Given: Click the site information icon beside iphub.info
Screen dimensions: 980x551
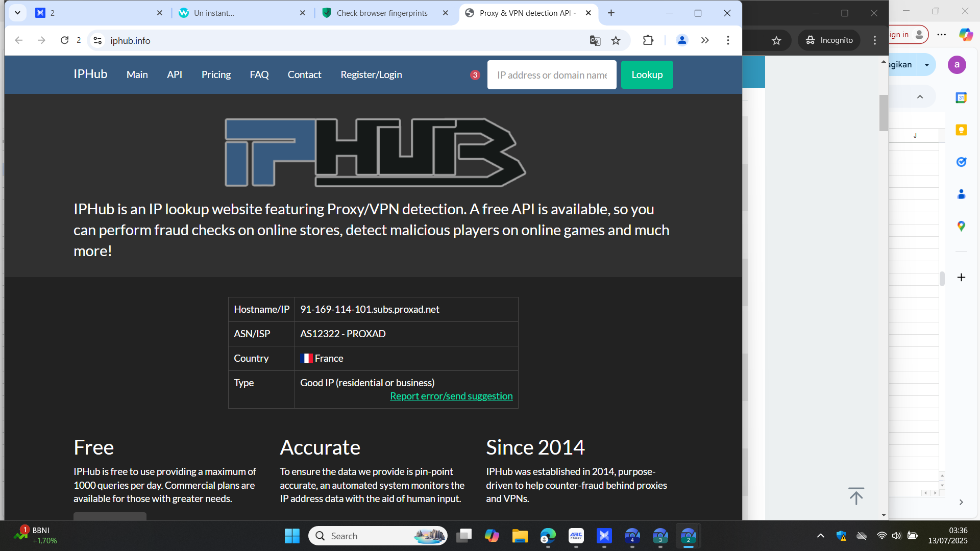Looking at the screenshot, I should click(x=97, y=40).
